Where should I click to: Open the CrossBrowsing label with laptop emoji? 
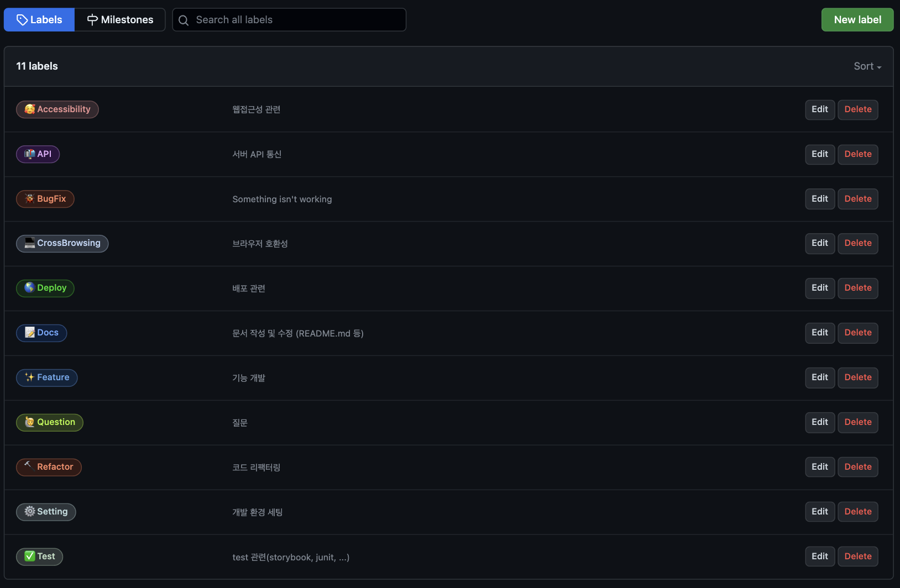pyautogui.click(x=62, y=243)
